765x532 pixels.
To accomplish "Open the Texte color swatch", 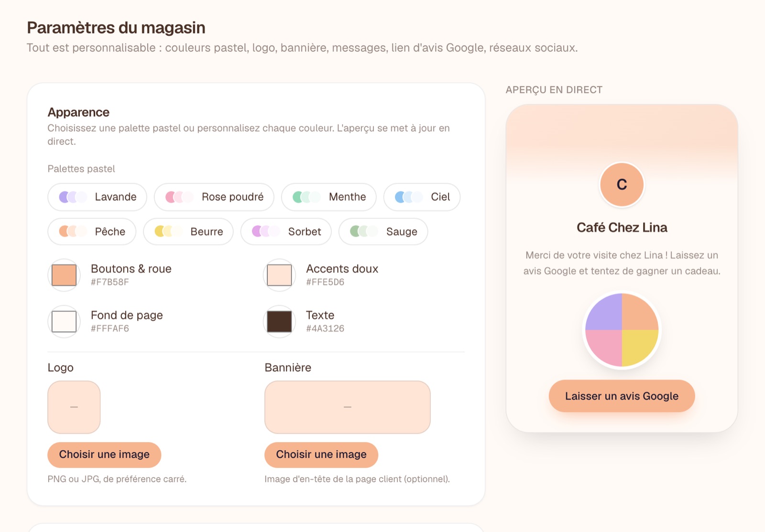I will click(x=279, y=322).
